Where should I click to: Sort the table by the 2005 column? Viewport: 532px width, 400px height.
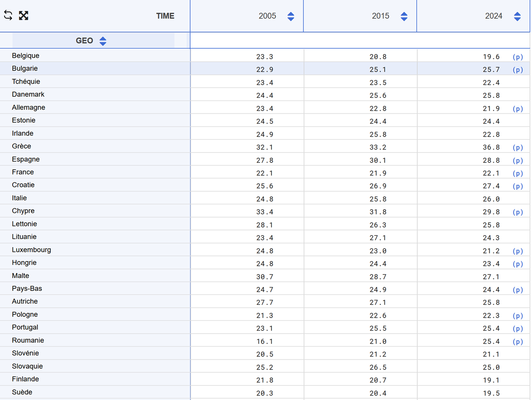click(x=291, y=16)
